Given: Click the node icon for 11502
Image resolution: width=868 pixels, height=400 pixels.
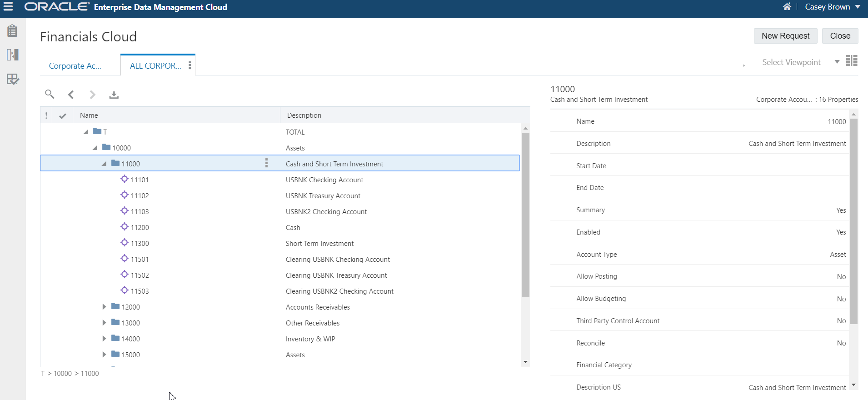Looking at the screenshot, I should tap(125, 275).
